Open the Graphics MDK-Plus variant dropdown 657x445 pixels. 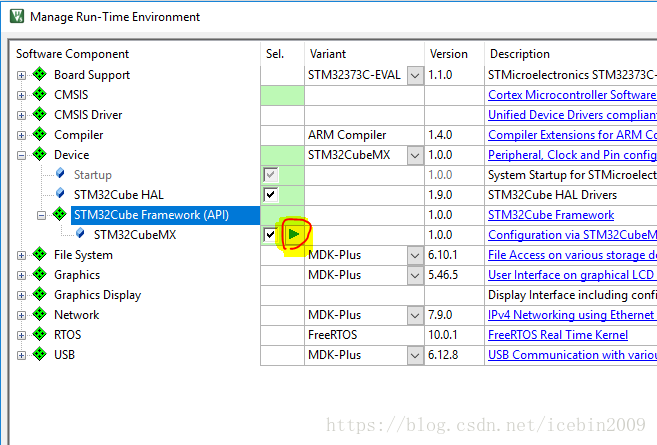(415, 275)
